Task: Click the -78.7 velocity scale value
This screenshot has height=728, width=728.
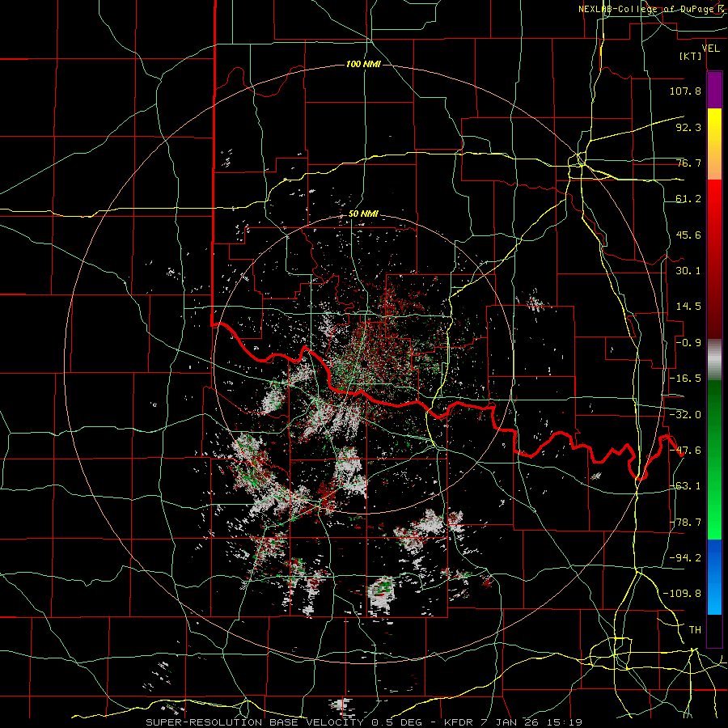Action: (x=685, y=523)
